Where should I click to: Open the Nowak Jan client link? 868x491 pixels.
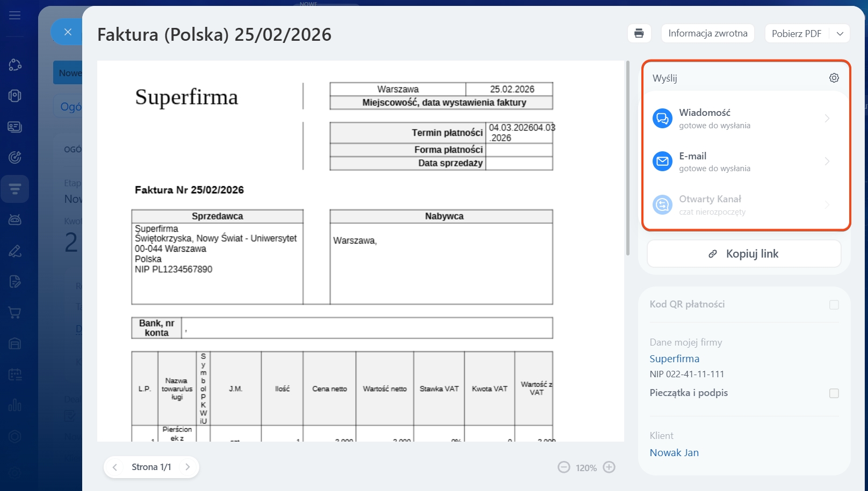pyautogui.click(x=674, y=452)
